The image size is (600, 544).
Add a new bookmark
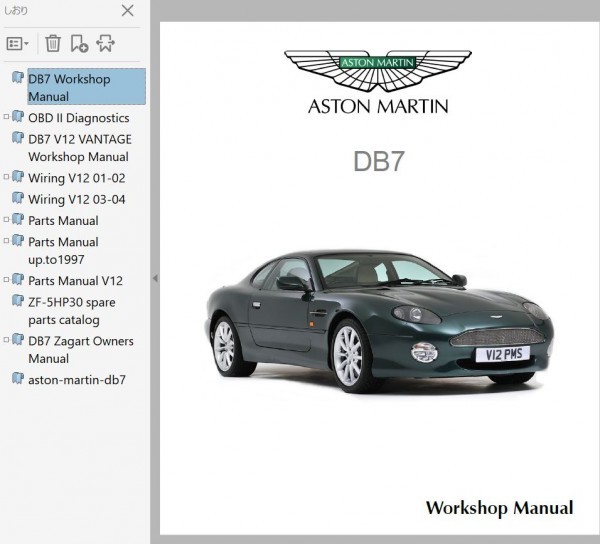click(79, 43)
